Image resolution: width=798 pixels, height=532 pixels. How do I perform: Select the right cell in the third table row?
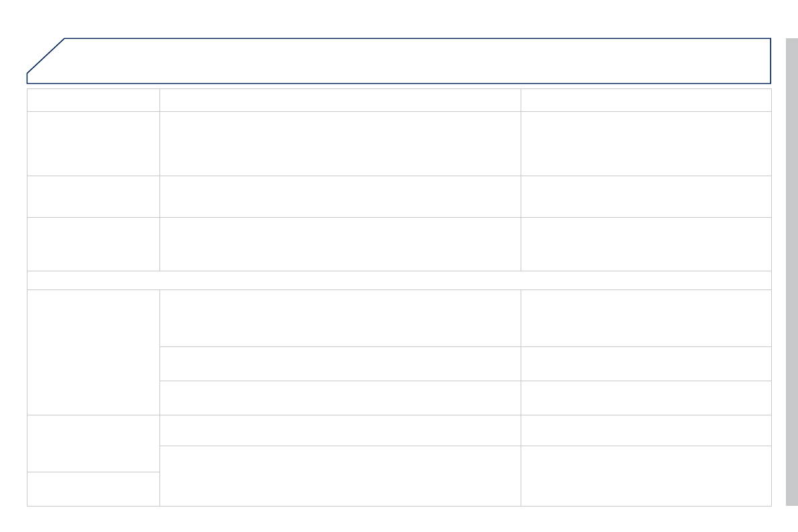coord(645,196)
